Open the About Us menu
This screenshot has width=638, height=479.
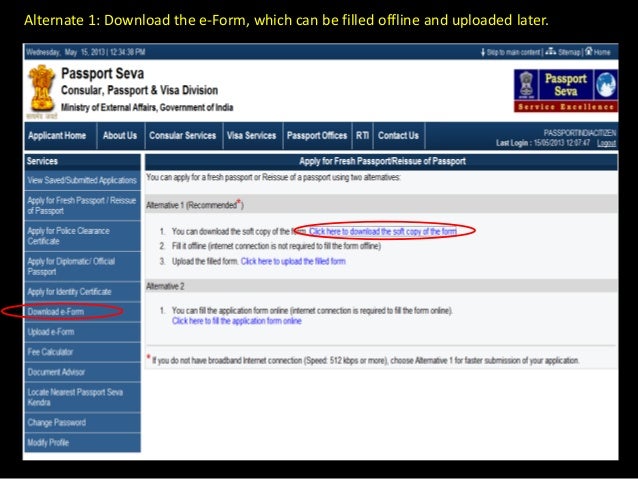pos(120,136)
